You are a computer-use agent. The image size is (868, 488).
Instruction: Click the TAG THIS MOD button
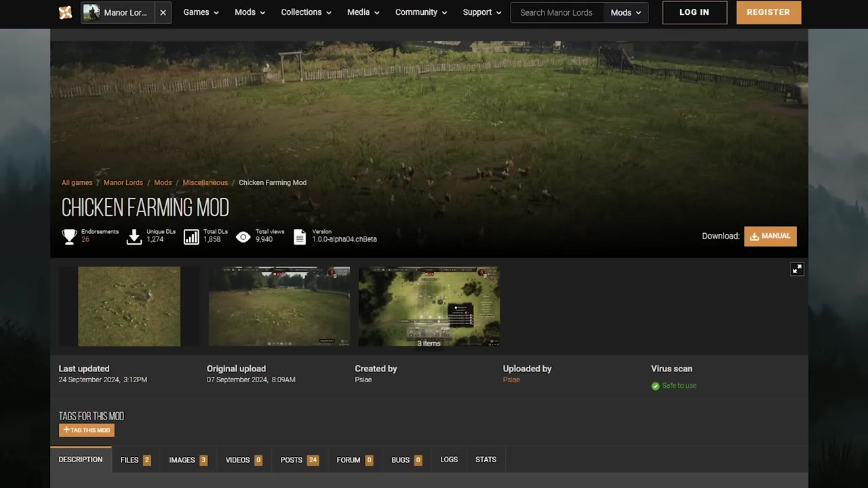(x=87, y=430)
